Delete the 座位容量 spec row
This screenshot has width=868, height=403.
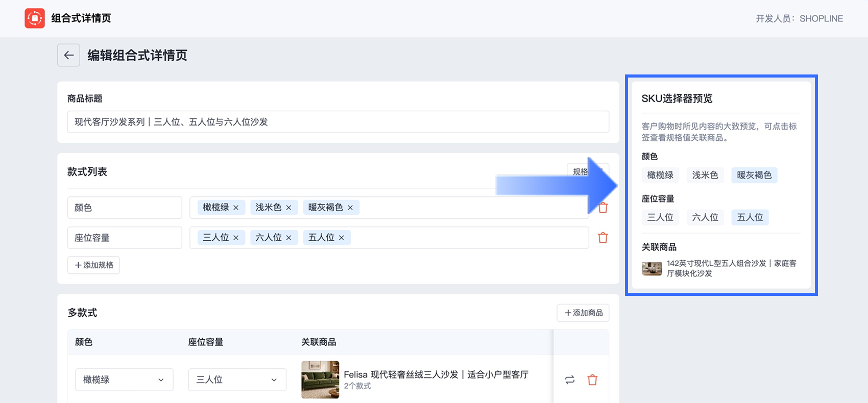[x=603, y=238]
